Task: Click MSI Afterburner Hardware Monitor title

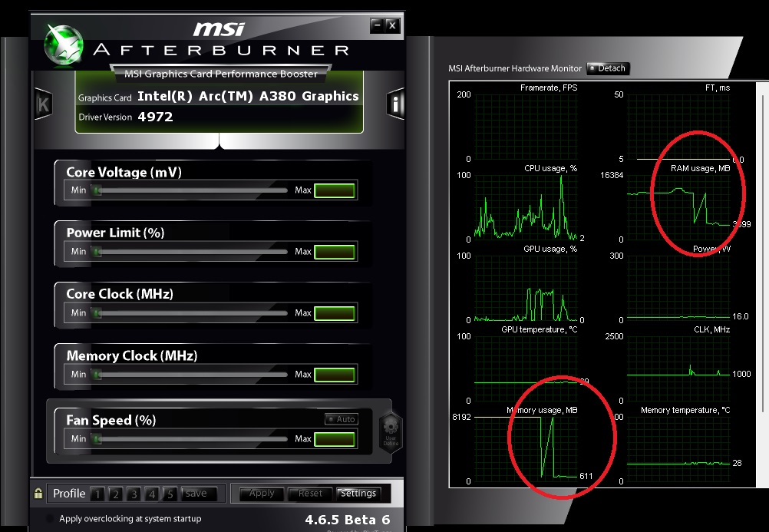Action: coord(515,68)
